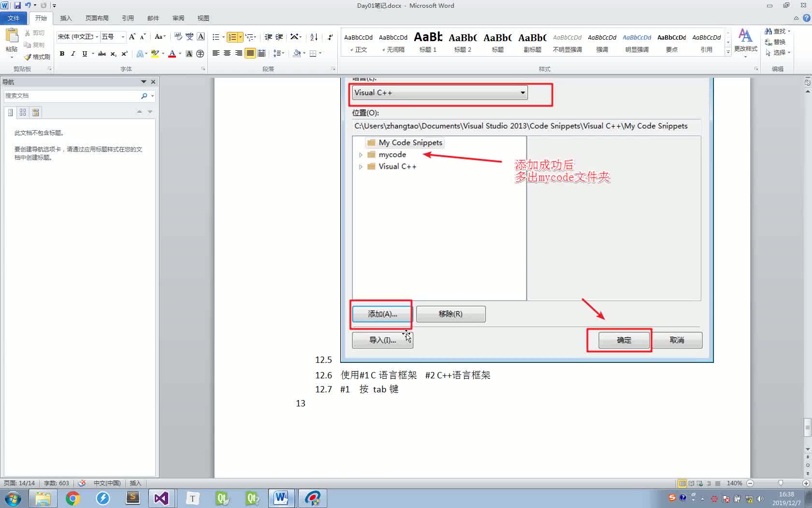Apply the 无间隔 style
812x508 pixels.
(x=393, y=42)
